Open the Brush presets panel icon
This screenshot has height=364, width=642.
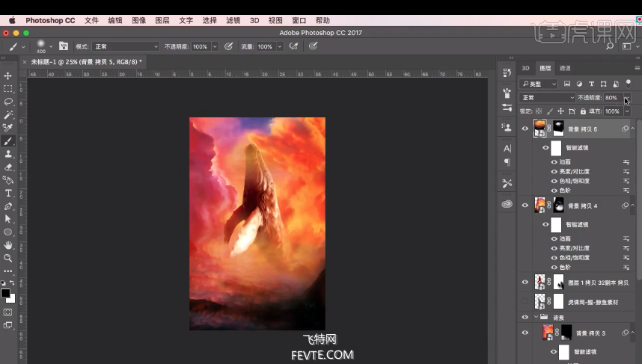click(507, 93)
